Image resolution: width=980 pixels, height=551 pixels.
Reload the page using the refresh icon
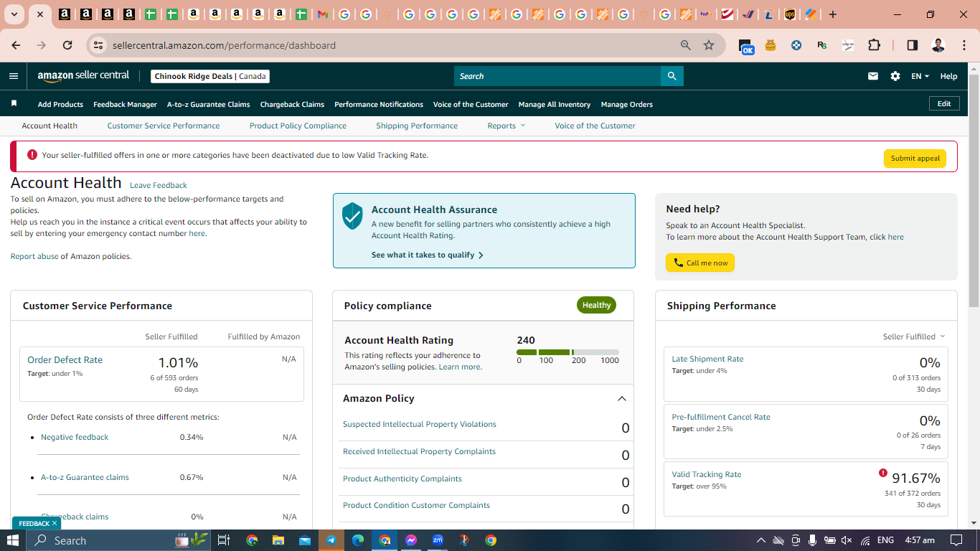pyautogui.click(x=67, y=45)
